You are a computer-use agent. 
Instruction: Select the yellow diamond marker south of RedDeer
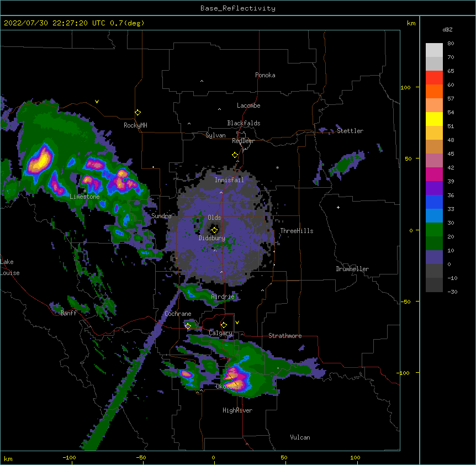(x=235, y=155)
